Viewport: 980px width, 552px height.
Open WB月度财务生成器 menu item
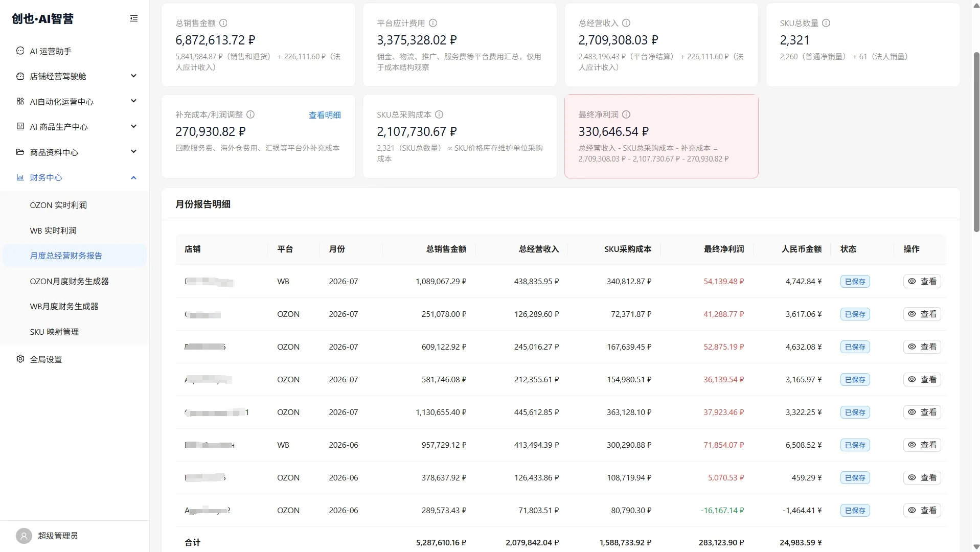pyautogui.click(x=75, y=306)
